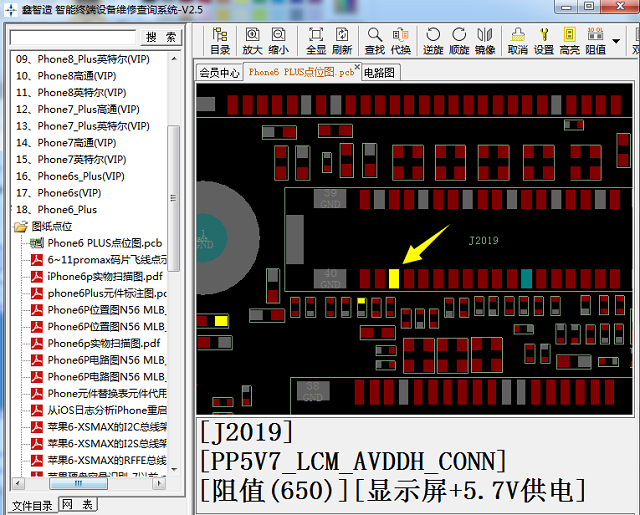
Task: Open 苹果6-XSMAX的I2S总线 PDF file
Action: point(99,444)
